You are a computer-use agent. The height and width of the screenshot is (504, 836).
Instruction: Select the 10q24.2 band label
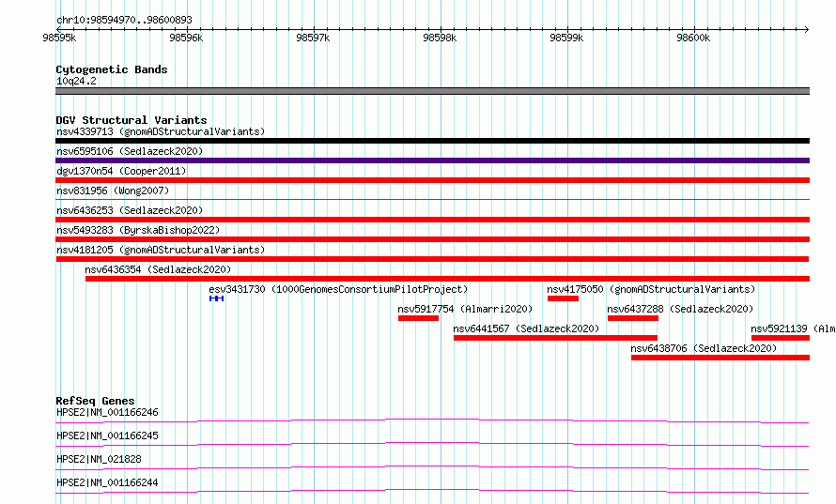[76, 81]
